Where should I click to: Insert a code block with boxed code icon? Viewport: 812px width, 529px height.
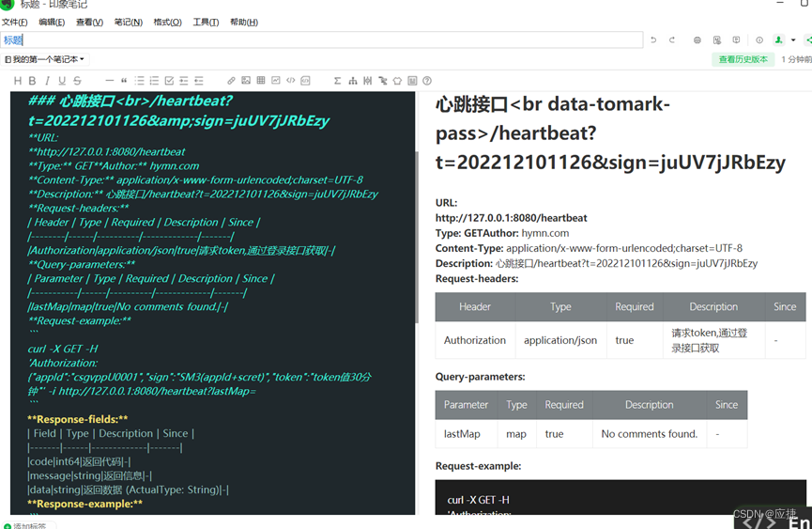point(305,80)
